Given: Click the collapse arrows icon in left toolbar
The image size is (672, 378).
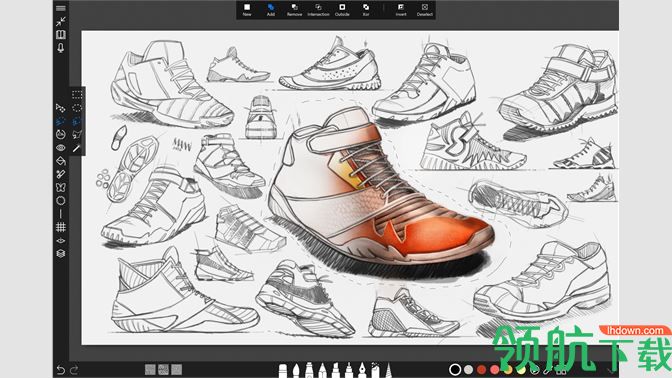Looking at the screenshot, I should coord(61,21).
